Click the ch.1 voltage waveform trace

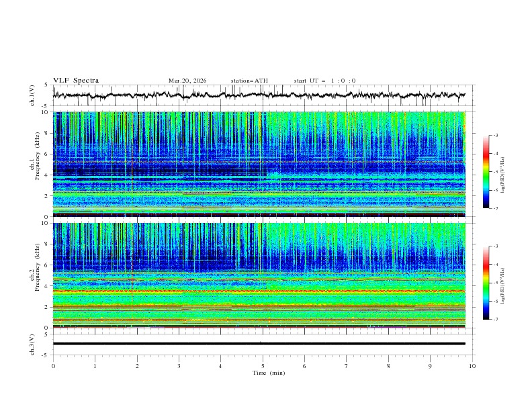[259, 95]
